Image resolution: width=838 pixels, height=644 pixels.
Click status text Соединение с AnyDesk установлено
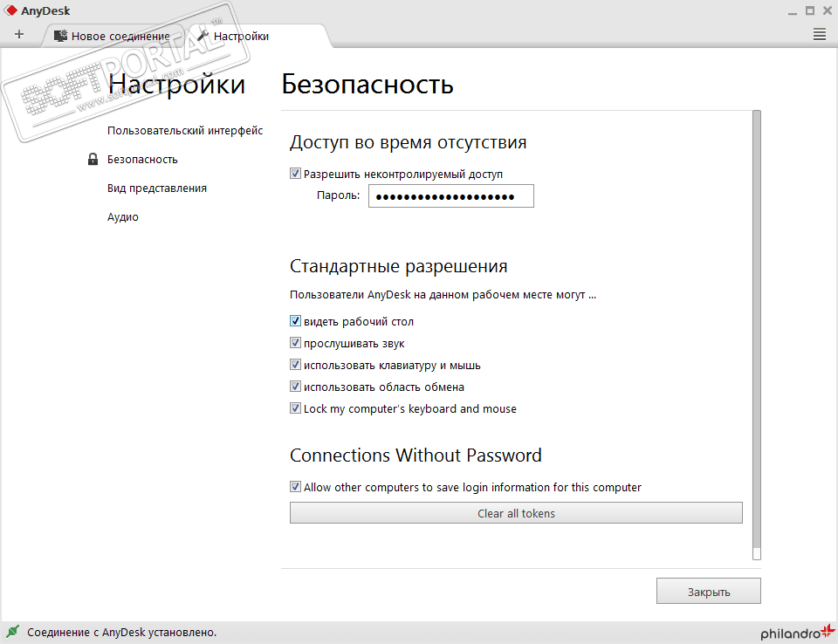tap(122, 633)
